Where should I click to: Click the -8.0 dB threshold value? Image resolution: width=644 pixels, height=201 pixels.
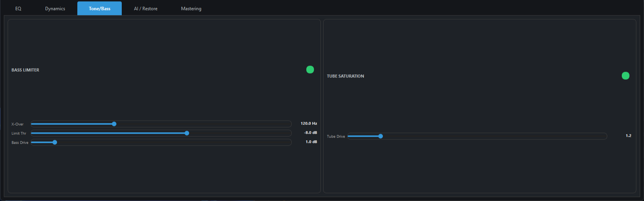(311, 133)
